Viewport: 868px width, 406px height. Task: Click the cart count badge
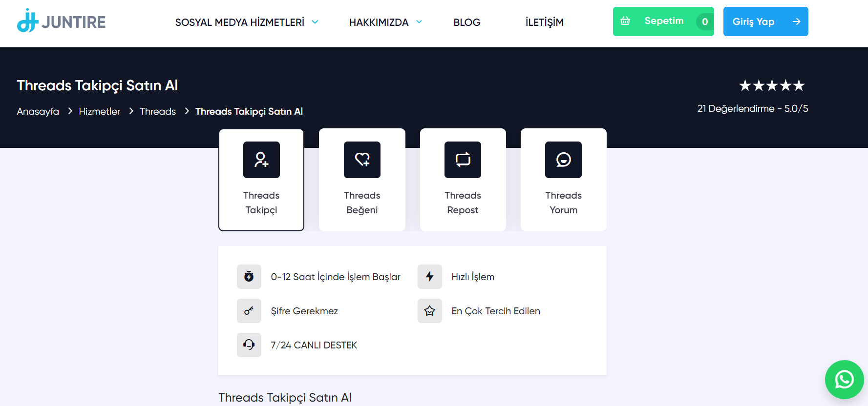click(x=704, y=21)
